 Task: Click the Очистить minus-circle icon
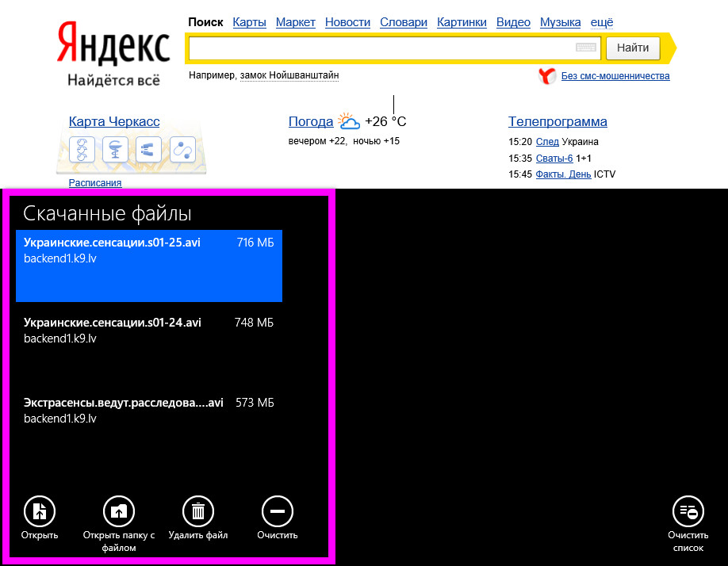[278, 511]
